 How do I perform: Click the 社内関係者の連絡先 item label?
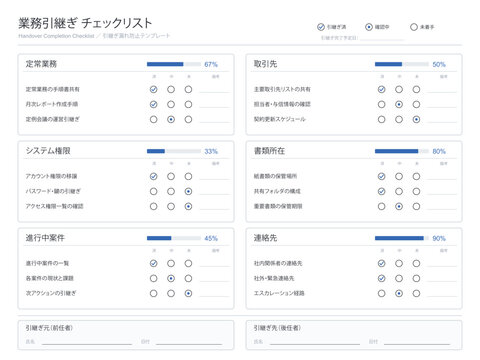click(x=278, y=263)
